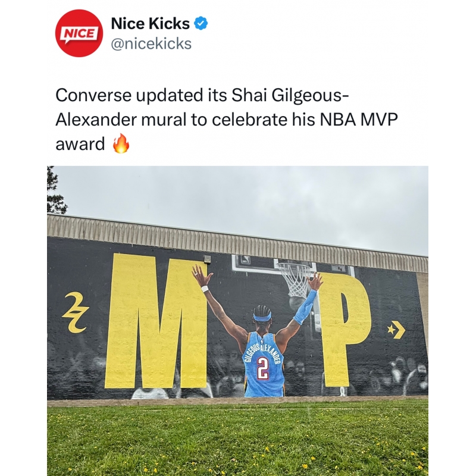Open the MVP mural photo
Viewport: 476px width, 476px height.
click(237, 321)
